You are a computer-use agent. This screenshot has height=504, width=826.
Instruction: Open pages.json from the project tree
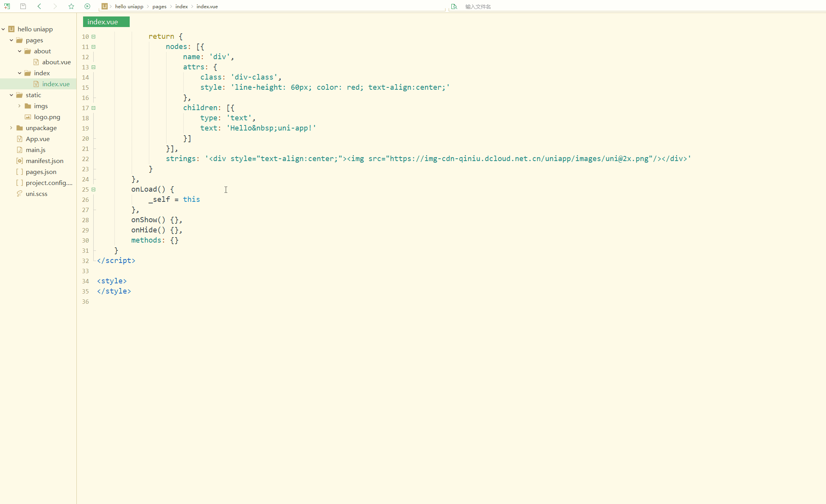pos(41,172)
